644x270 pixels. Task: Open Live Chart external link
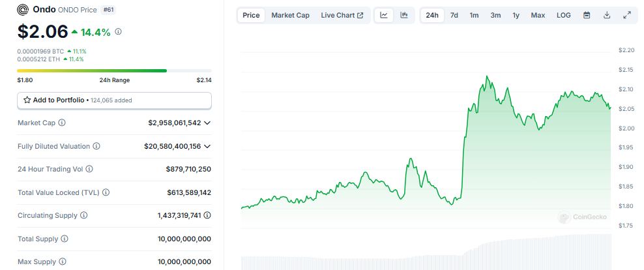(x=342, y=15)
